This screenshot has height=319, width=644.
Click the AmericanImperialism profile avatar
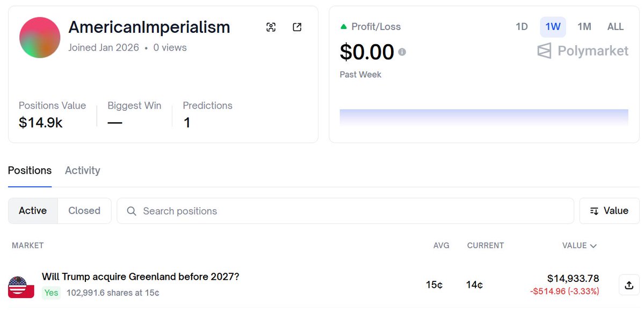(x=40, y=38)
